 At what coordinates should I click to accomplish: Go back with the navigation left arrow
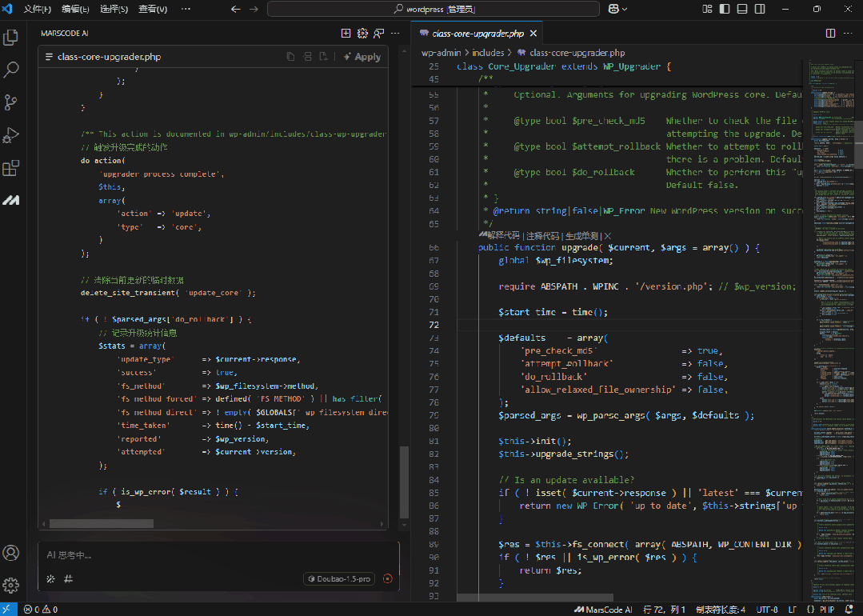pyautogui.click(x=236, y=9)
